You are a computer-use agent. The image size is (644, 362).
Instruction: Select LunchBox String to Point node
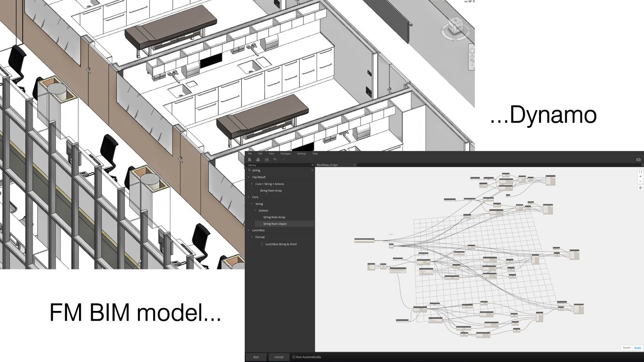tap(281, 244)
